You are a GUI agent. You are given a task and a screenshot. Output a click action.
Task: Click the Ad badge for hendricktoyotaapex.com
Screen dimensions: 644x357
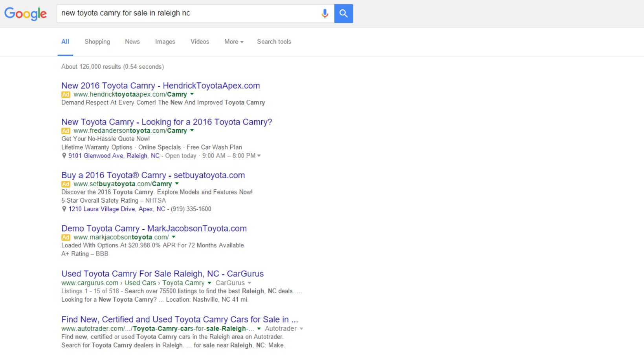[x=66, y=95]
